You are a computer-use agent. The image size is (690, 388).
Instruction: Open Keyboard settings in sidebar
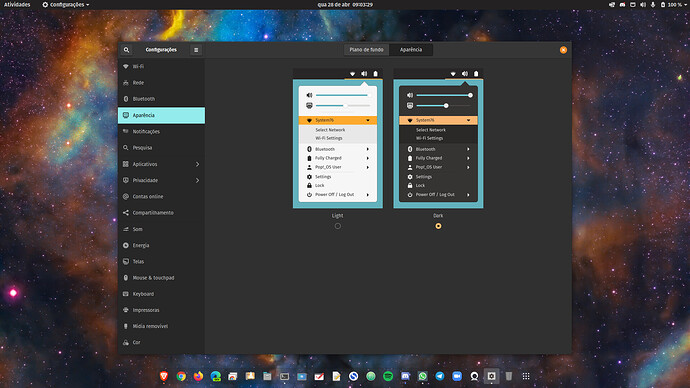point(161,294)
